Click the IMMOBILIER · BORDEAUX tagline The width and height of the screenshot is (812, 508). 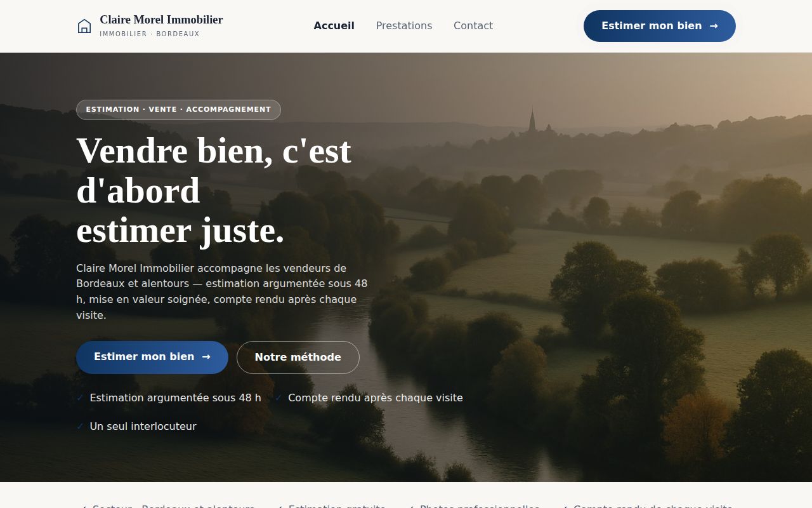click(x=150, y=34)
